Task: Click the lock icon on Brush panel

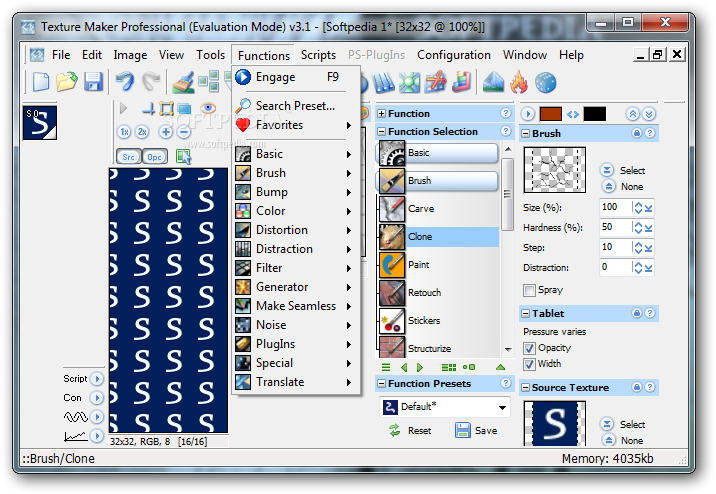Action: 637,133
